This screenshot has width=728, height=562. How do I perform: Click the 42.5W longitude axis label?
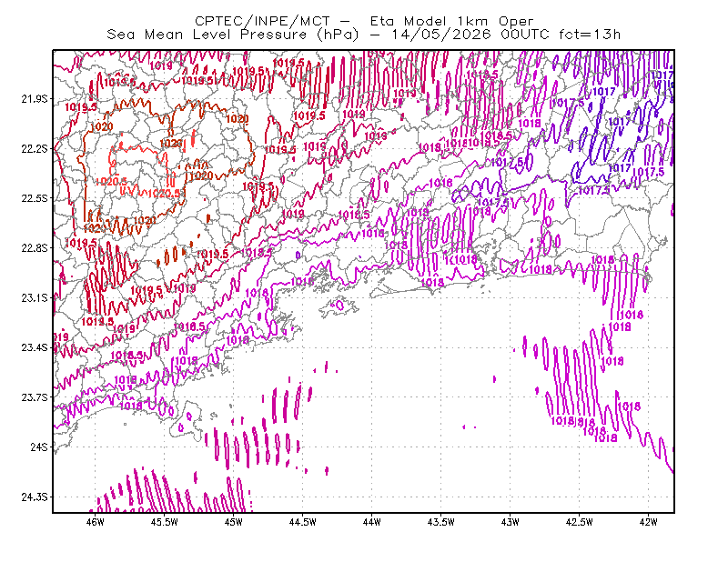[580, 522]
